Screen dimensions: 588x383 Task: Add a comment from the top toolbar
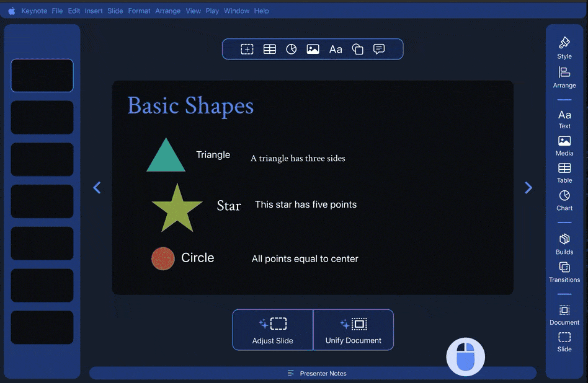point(379,49)
